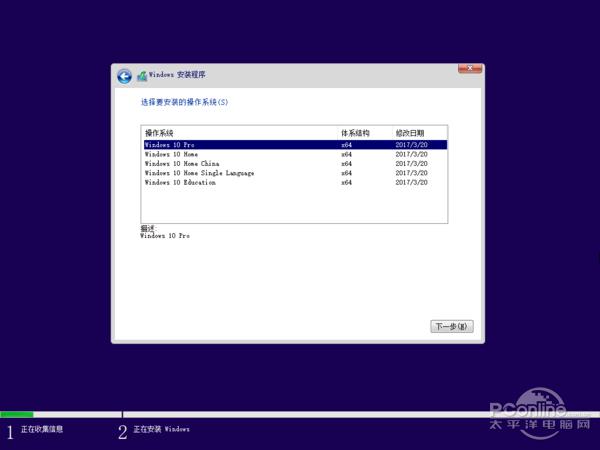Click the 2017/3/20 date in Windows 10 Home row
Viewport: 600px width, 450px height.
pos(411,154)
